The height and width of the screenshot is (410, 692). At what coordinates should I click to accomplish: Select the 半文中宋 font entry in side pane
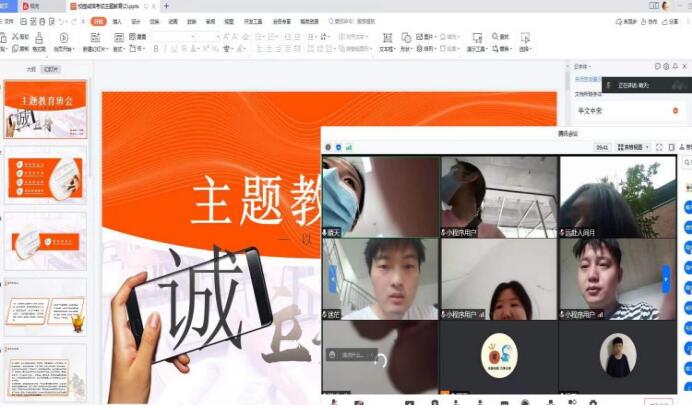[x=629, y=111]
